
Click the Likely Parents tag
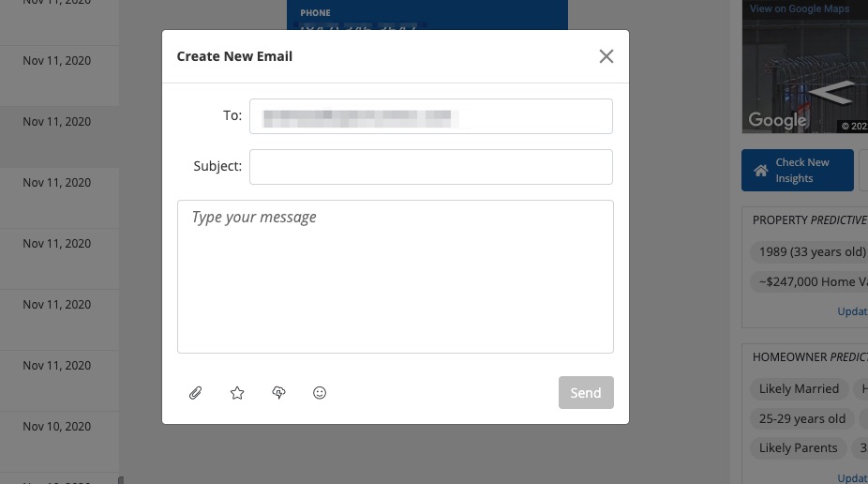(798, 447)
